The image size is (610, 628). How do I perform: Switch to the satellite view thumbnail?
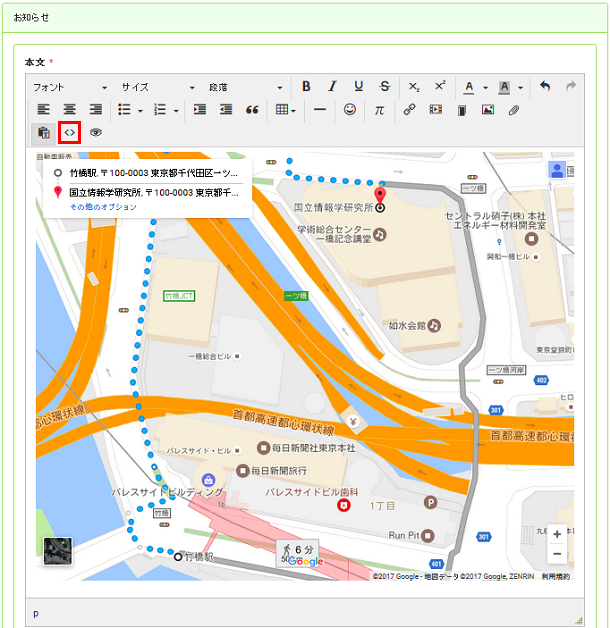[x=58, y=551]
